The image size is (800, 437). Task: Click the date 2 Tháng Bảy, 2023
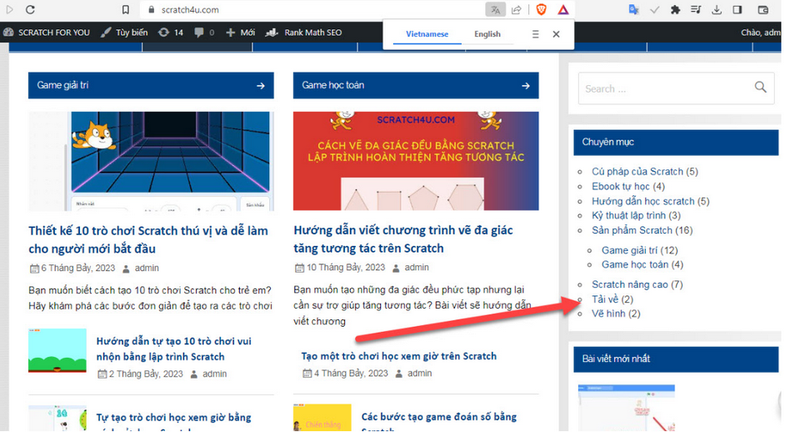(x=146, y=374)
